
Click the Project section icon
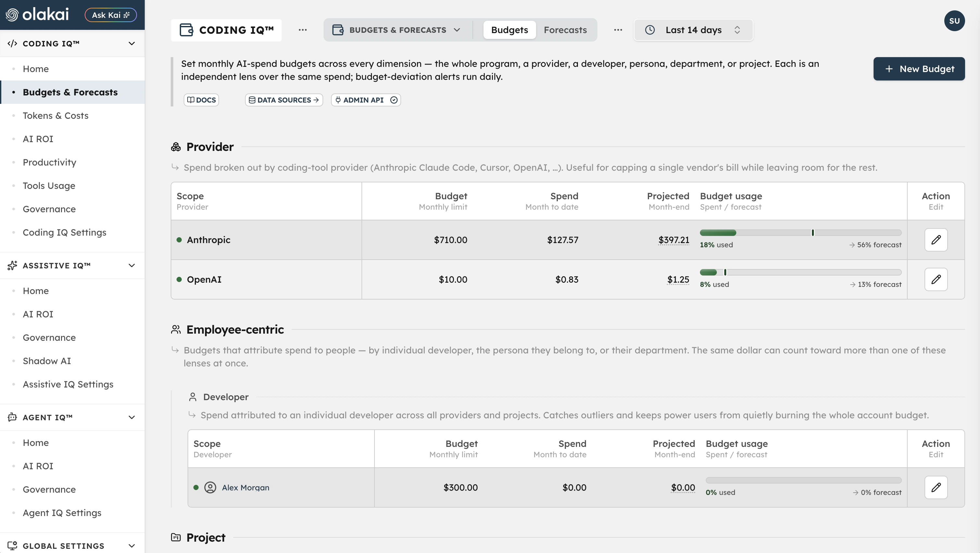tap(176, 537)
